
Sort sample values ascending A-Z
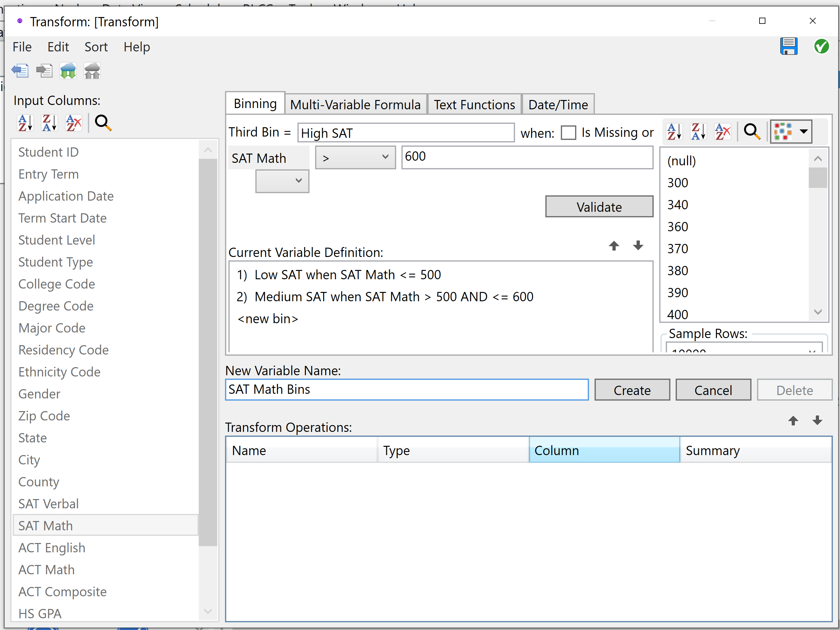pyautogui.click(x=674, y=132)
